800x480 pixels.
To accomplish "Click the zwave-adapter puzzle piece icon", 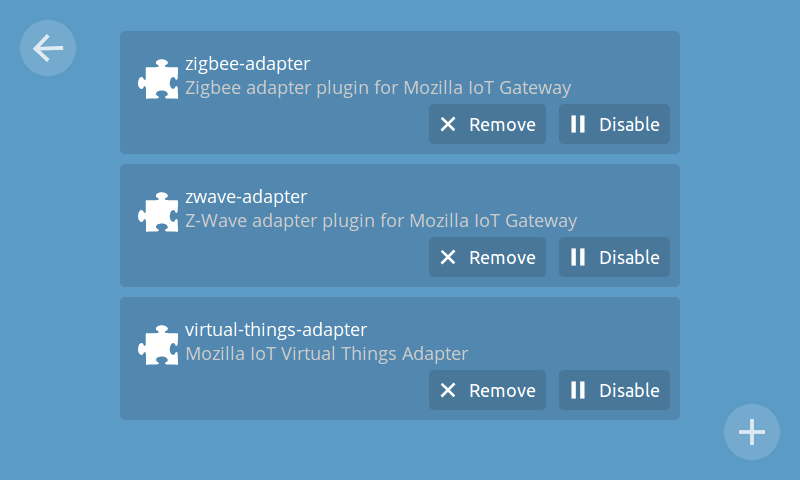I will (x=158, y=212).
